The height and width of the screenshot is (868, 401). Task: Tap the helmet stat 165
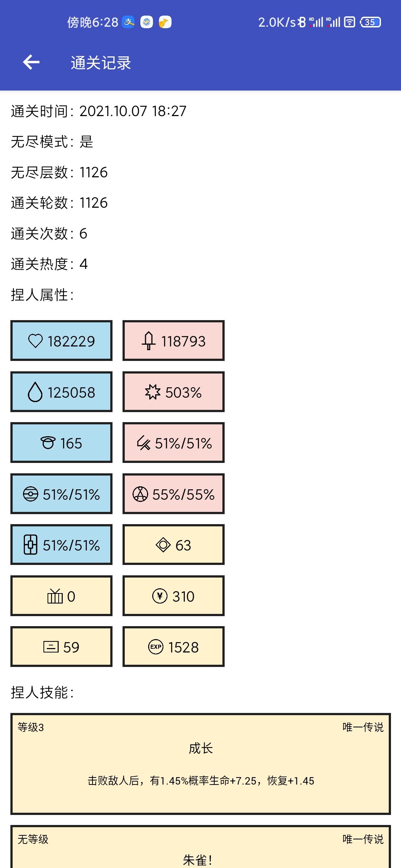pyautogui.click(x=61, y=443)
